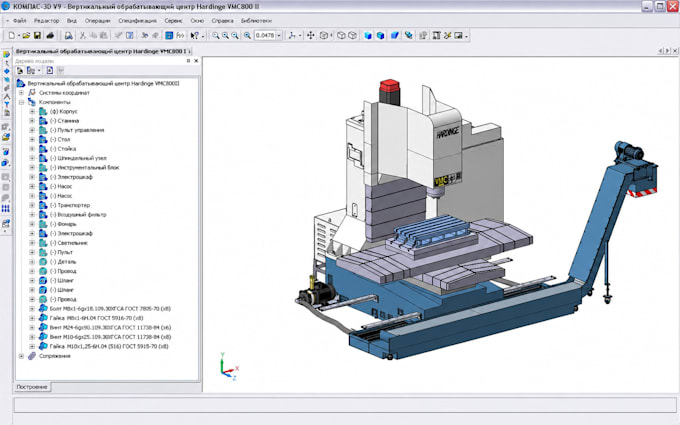Click the zoom scale field showing 0.0478
The image size is (680, 425).
(265, 36)
